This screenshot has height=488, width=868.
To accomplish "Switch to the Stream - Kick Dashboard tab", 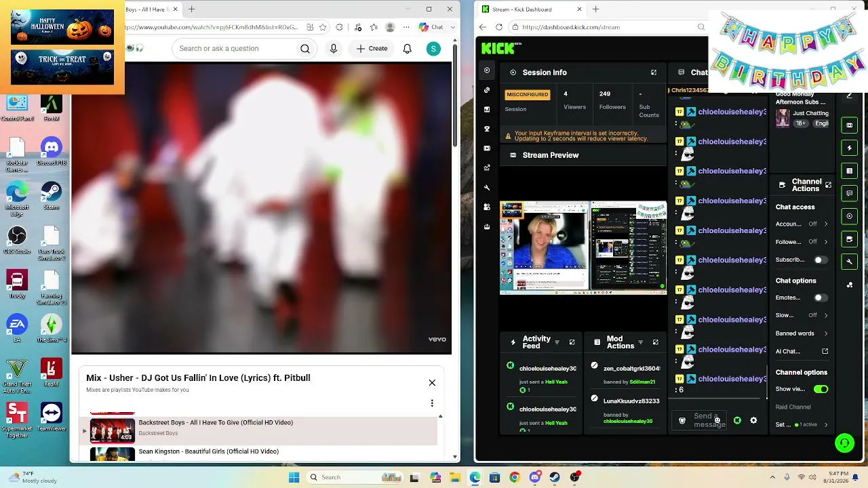I will pyautogui.click(x=530, y=9).
